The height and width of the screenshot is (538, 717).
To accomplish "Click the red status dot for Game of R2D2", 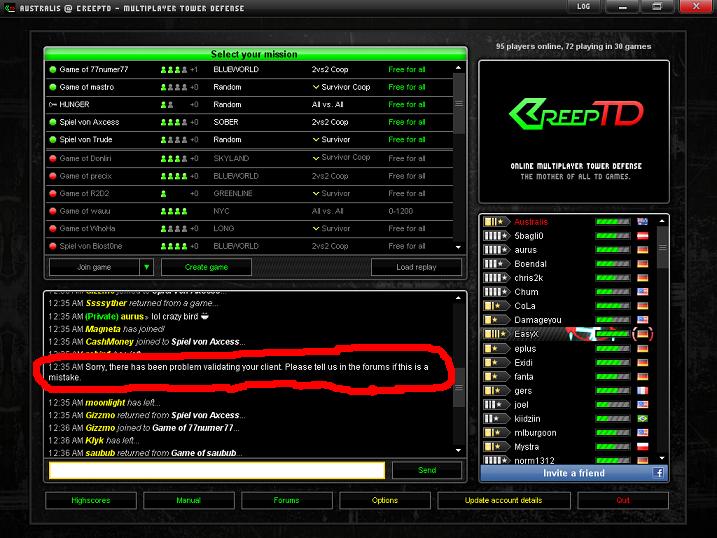I will (x=53, y=193).
